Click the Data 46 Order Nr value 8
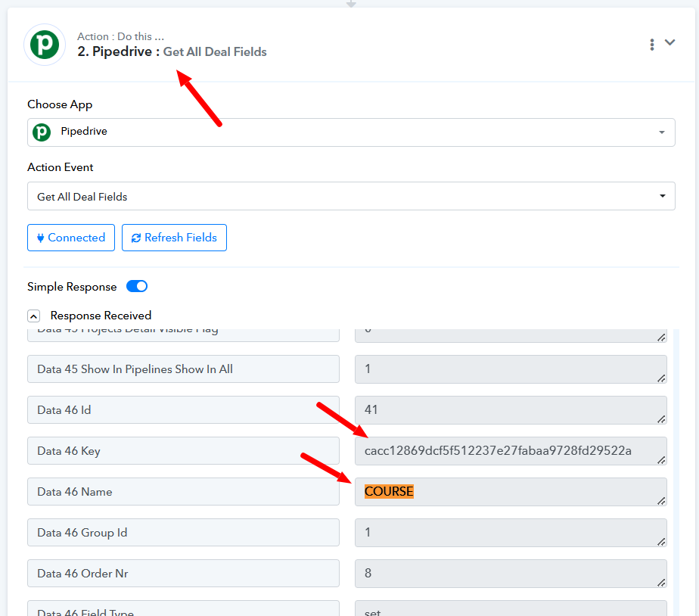 coord(511,574)
